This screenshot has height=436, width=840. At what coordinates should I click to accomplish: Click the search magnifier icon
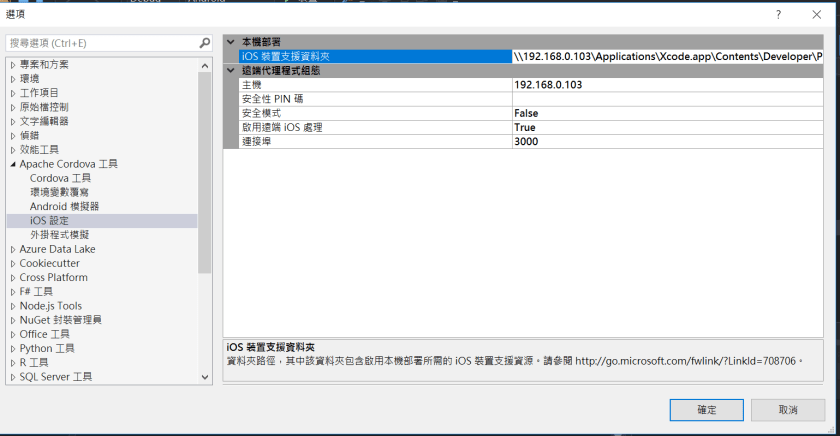(x=204, y=43)
